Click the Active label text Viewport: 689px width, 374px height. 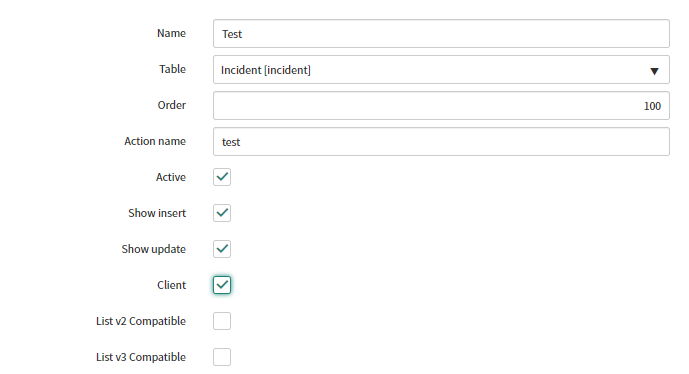point(171,178)
